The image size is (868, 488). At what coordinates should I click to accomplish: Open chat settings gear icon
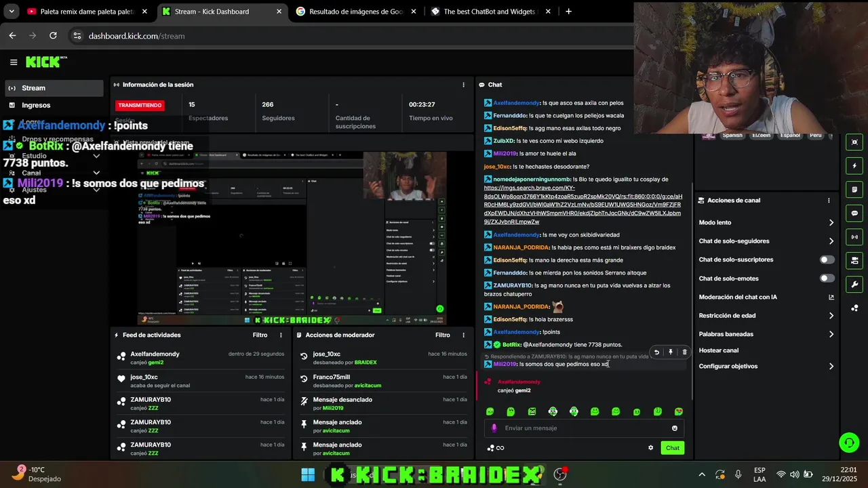(651, 448)
